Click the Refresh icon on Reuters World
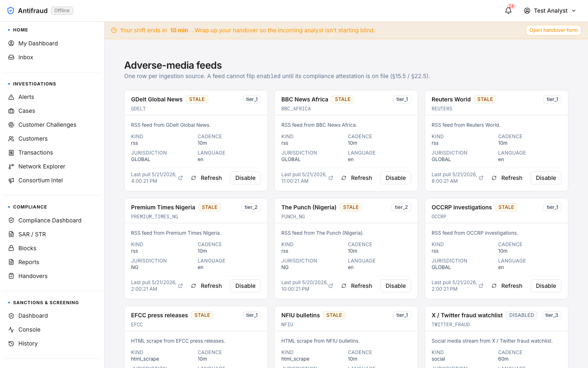 click(x=494, y=178)
